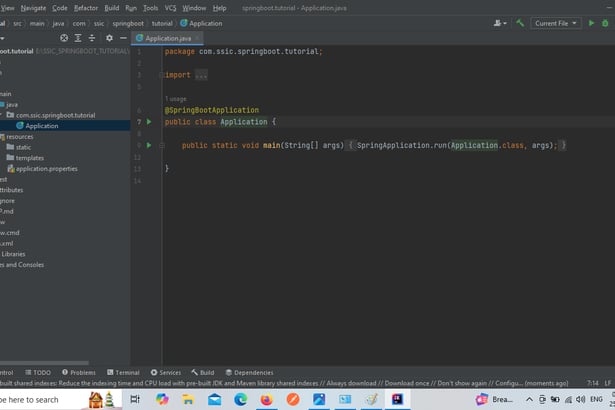Select Application class in project tree
The width and height of the screenshot is (615, 410).
coord(42,126)
